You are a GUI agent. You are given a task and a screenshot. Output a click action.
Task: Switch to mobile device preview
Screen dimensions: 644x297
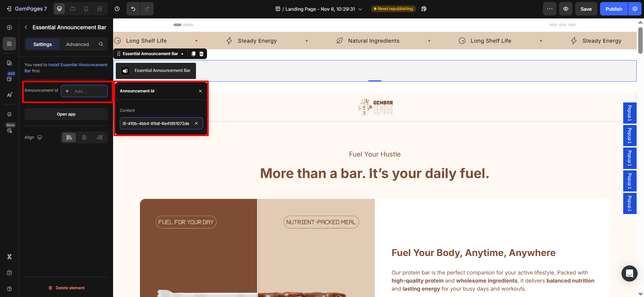(x=86, y=9)
